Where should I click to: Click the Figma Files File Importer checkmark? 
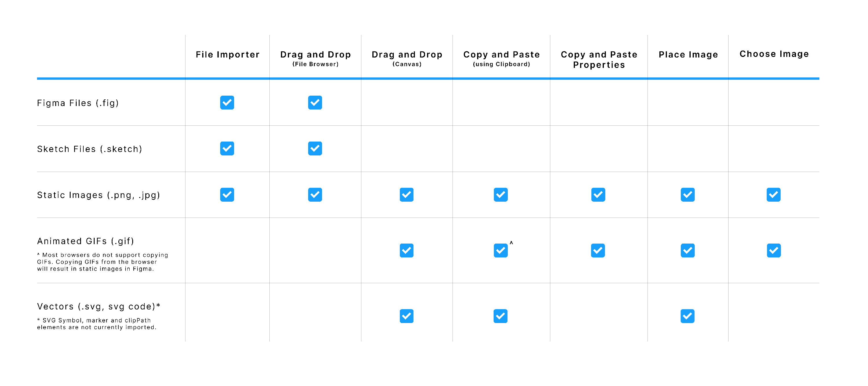227,103
